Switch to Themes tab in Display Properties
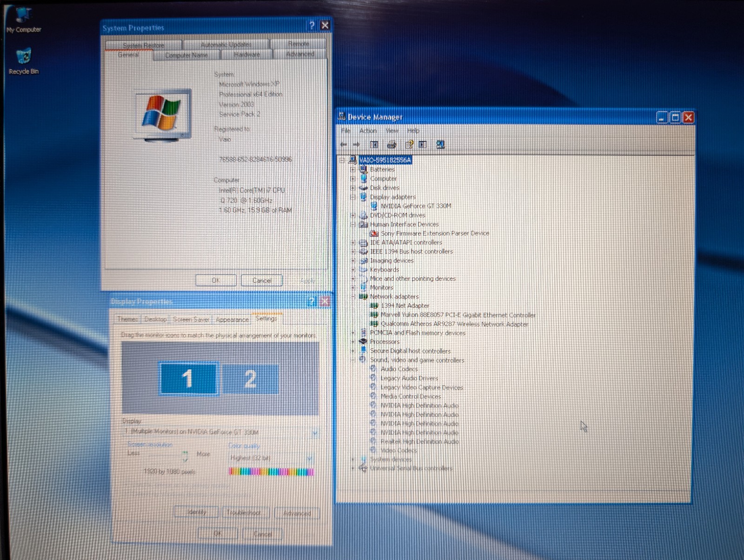744x560 pixels. coord(127,319)
